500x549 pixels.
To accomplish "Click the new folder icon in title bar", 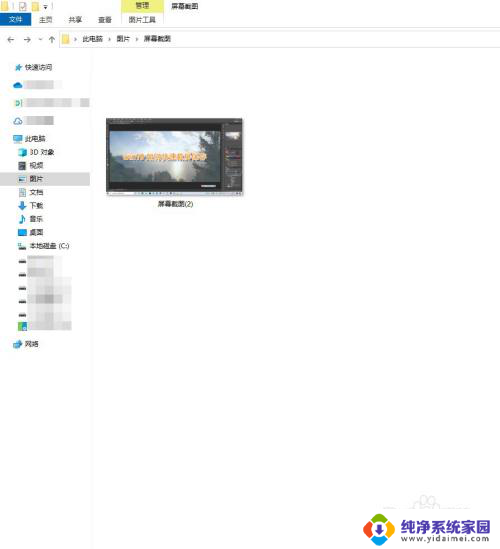I will [35, 6].
